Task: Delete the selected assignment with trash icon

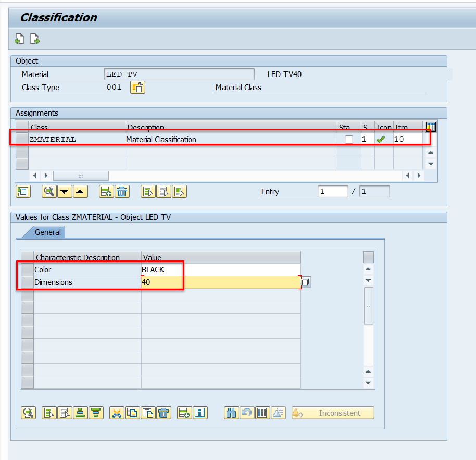Action: pyautogui.click(x=121, y=191)
